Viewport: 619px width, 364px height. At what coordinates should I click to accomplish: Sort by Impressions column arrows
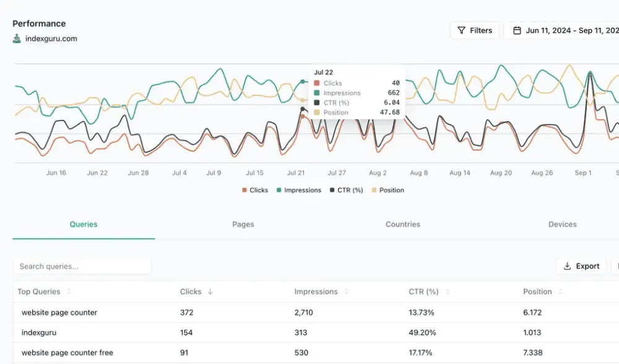point(346,292)
